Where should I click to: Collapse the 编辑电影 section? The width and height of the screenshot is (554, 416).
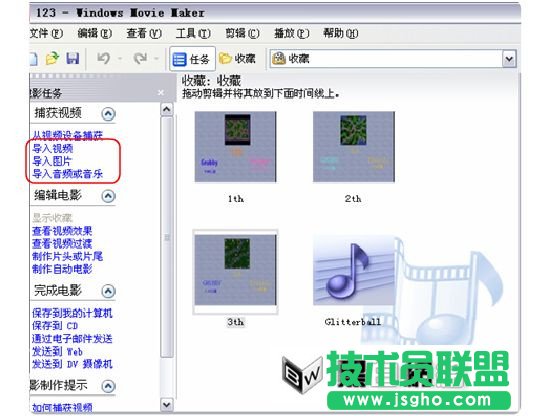click(108, 196)
